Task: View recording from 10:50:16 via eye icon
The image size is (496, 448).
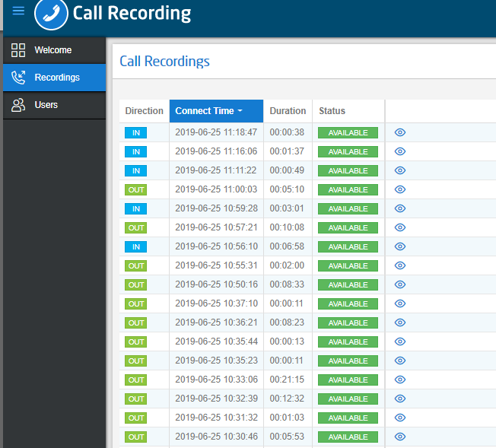Action: 400,284
